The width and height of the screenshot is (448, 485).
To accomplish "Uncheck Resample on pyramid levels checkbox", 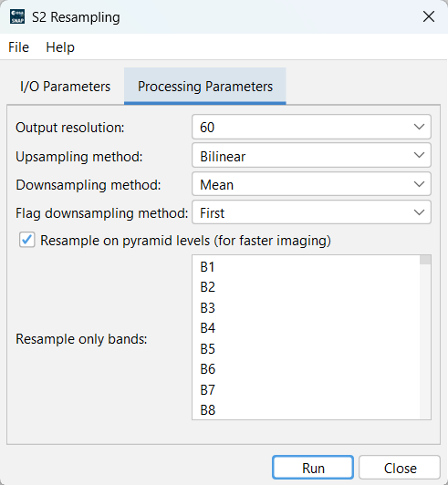I will point(27,240).
